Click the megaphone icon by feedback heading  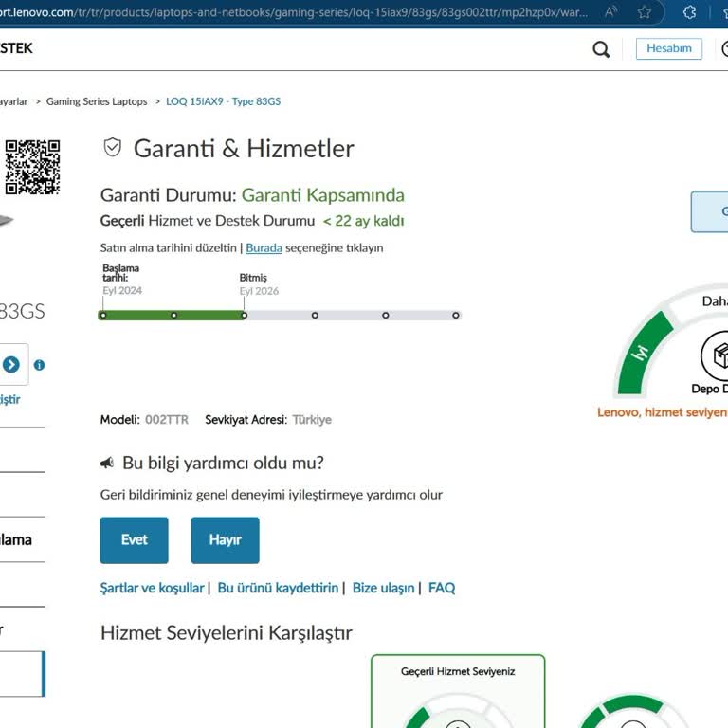point(107,463)
